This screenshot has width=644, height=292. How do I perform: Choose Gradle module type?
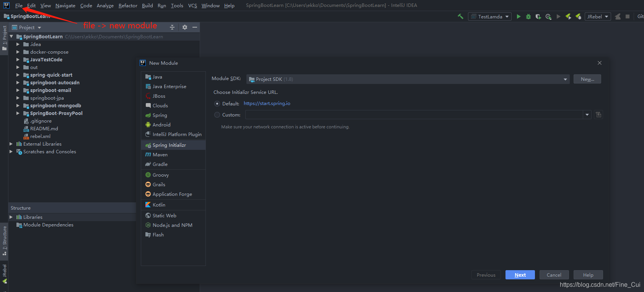click(x=173, y=164)
